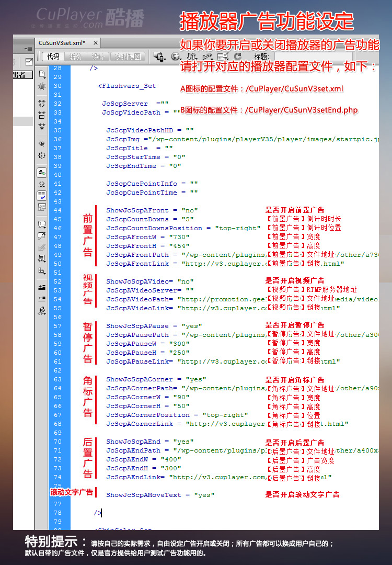Switch to 实时视图 live view

pyautogui.click(x=128, y=56)
